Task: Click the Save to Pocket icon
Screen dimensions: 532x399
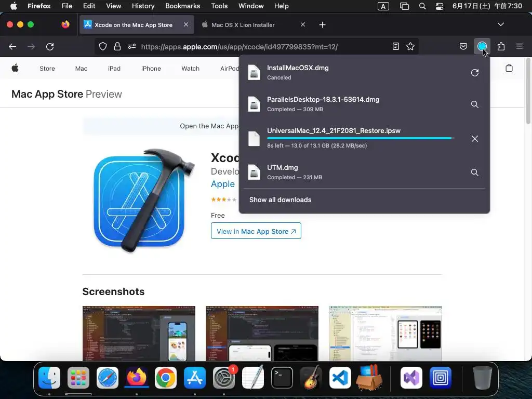Action: coord(463,46)
